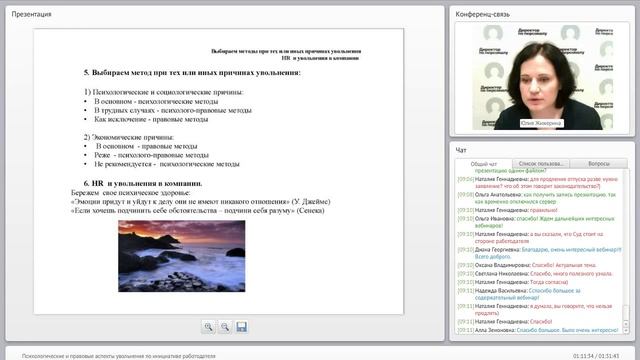Click bullet 'Как исключение - правовые методы'
Image resolution: width=640 pixels, height=360 pixels.
[151, 119]
